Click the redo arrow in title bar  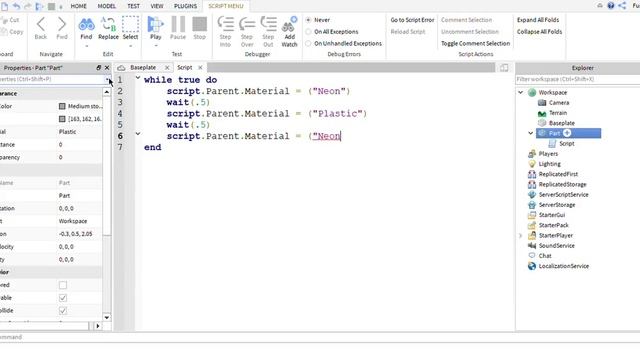28,6
